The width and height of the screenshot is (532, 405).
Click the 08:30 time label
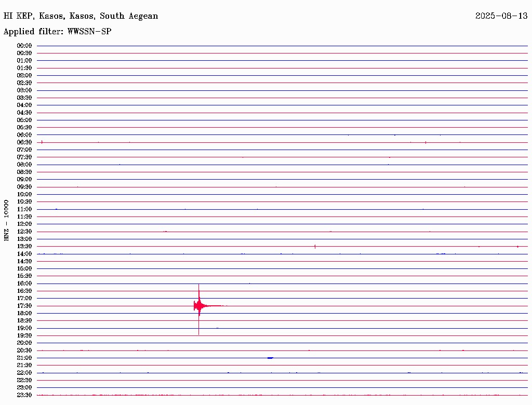[24, 172]
